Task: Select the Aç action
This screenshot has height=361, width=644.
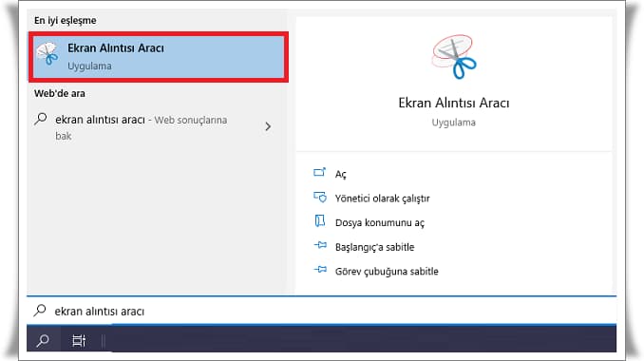Action: pyautogui.click(x=340, y=174)
